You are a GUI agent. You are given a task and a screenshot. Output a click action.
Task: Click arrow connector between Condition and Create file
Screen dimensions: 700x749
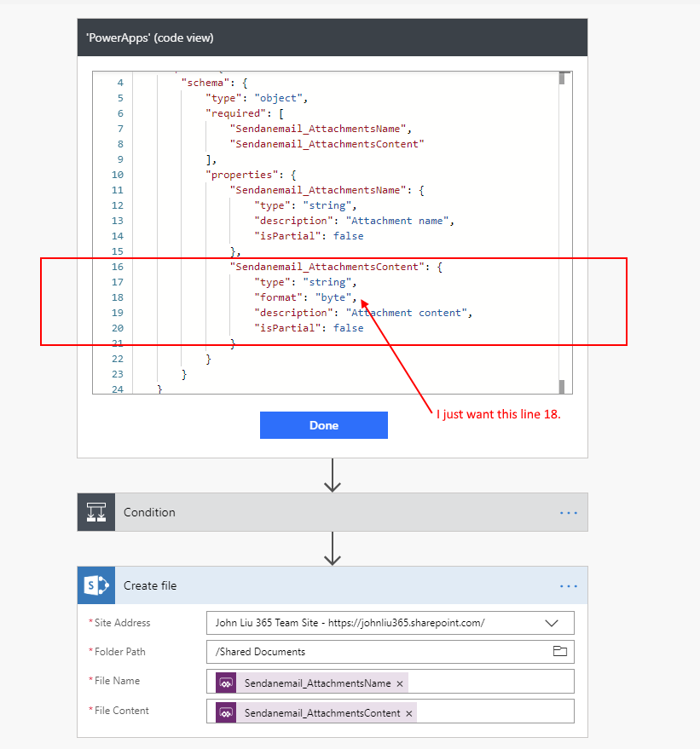pyautogui.click(x=333, y=549)
